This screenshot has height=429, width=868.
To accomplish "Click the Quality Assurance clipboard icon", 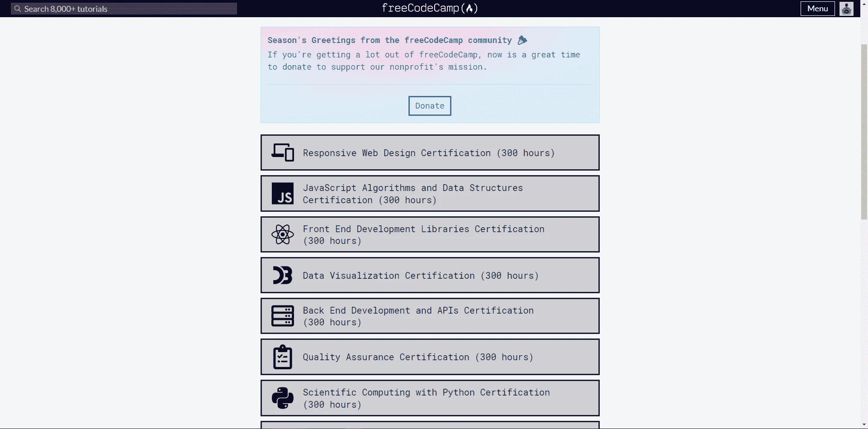I will [x=283, y=357].
